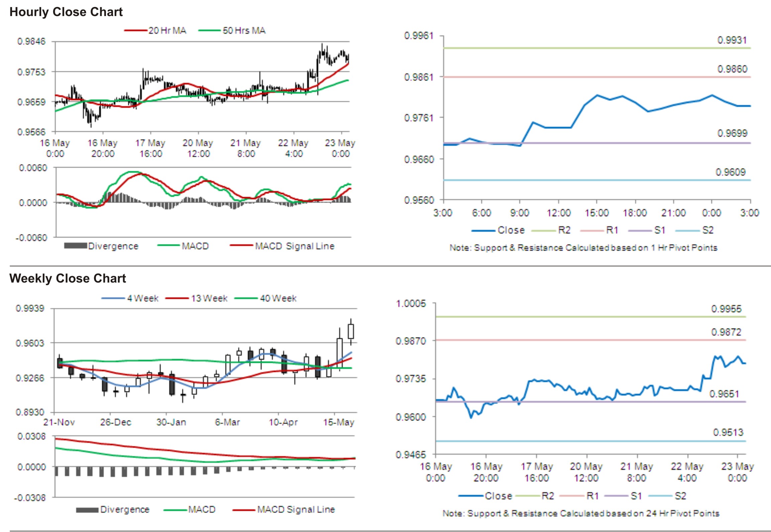The width and height of the screenshot is (771, 532).
Task: Click the -0.0060 label on hourly MACD axis
Action: click(x=31, y=238)
